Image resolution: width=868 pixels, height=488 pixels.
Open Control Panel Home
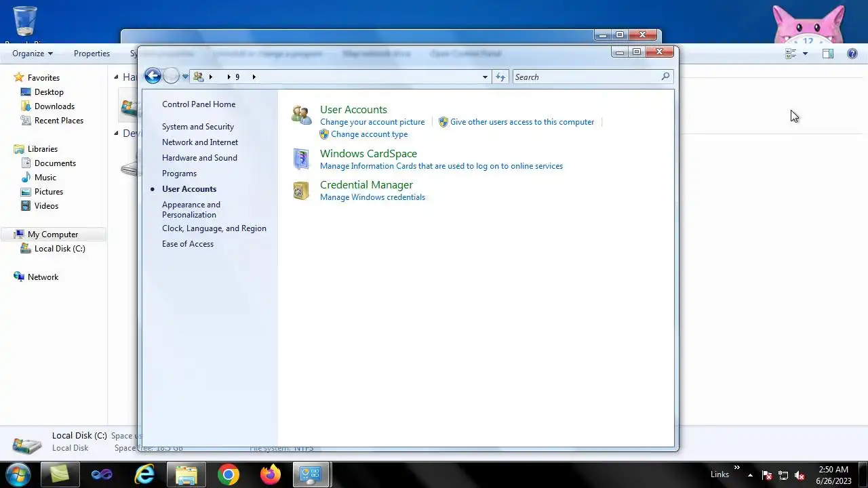[x=199, y=104]
